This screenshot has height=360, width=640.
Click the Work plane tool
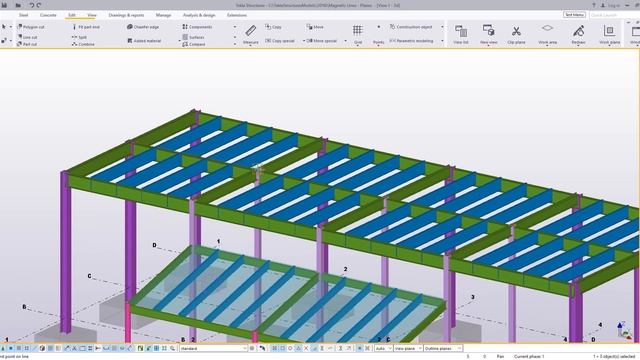click(609, 34)
